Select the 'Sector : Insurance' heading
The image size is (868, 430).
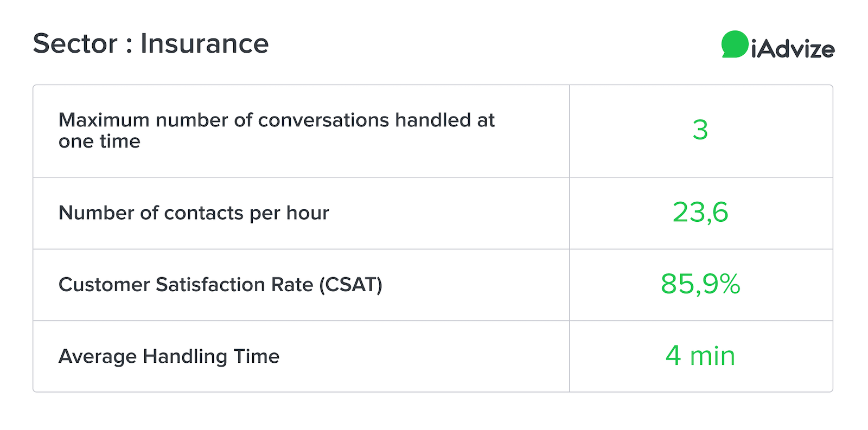coord(151,43)
